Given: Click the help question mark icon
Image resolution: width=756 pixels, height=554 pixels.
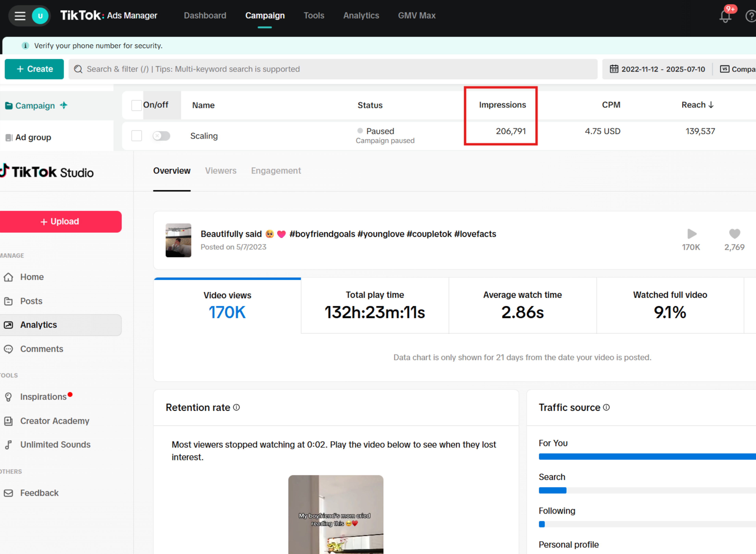Looking at the screenshot, I should (751, 16).
